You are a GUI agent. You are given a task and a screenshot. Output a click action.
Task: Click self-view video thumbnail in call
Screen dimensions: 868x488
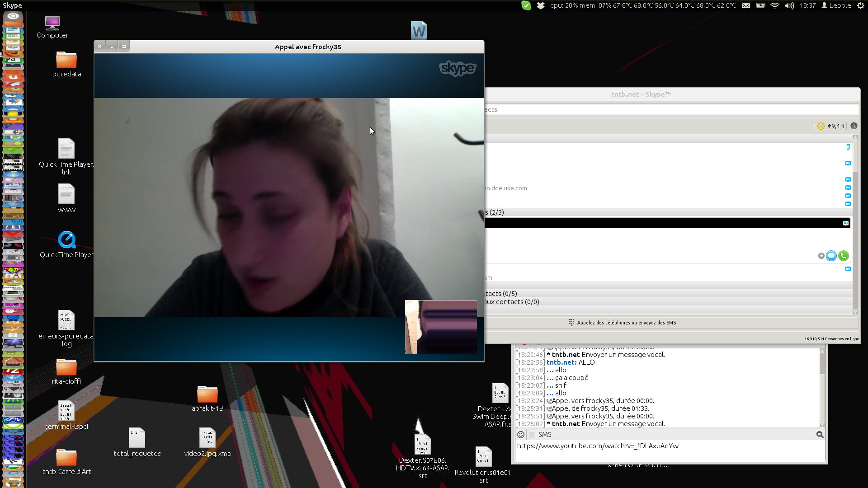tap(441, 327)
